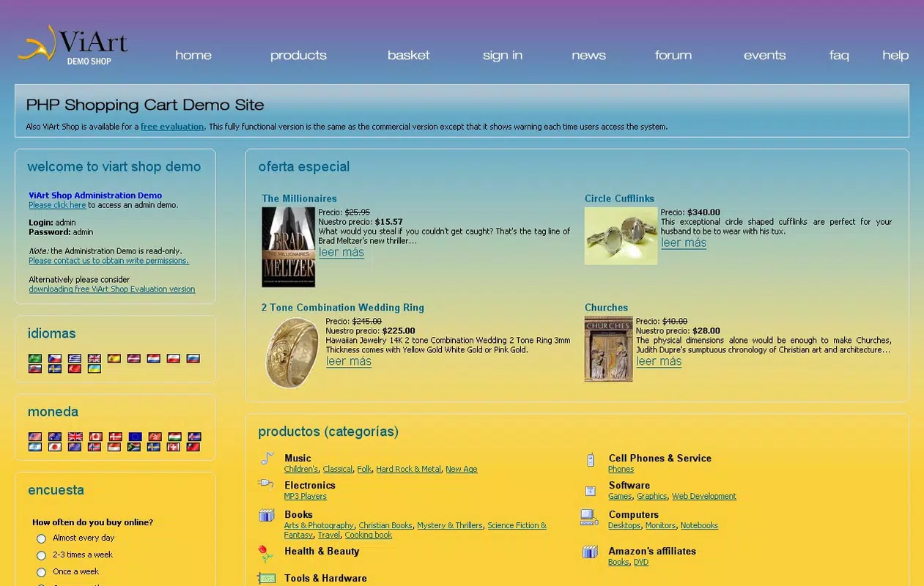Open the home menu item

193,56
